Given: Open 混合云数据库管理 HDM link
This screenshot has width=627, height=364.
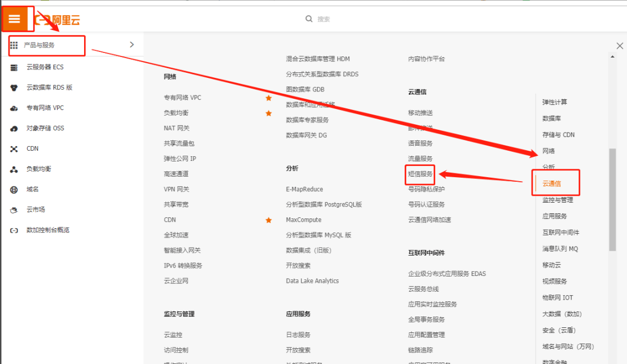Looking at the screenshot, I should click(x=318, y=59).
